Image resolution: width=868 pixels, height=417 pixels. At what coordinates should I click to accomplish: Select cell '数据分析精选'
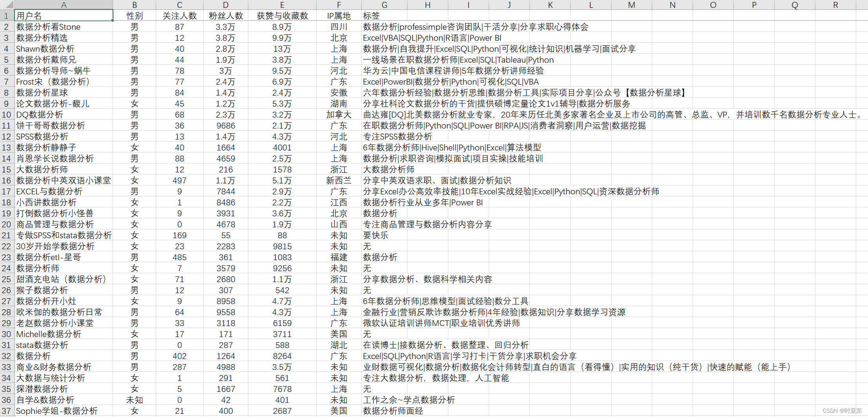click(x=64, y=38)
